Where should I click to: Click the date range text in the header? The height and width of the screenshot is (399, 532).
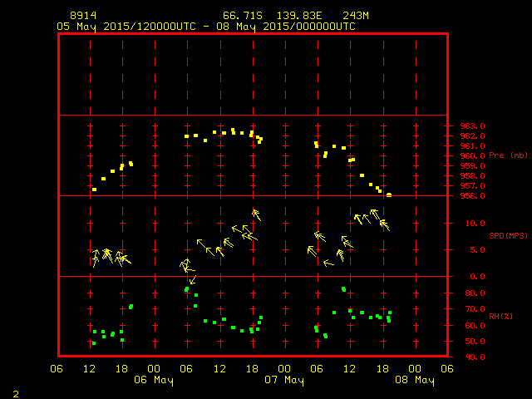(205, 26)
